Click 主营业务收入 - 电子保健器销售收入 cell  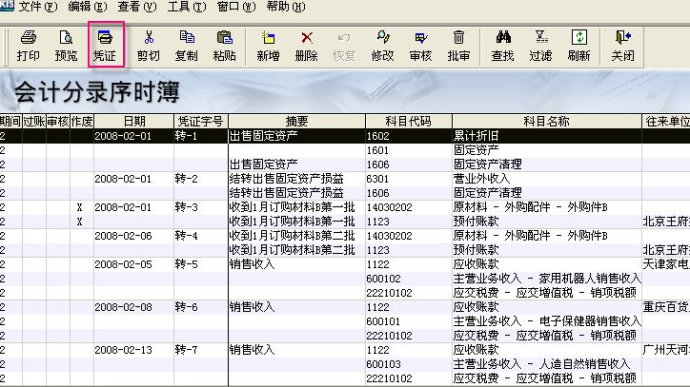(547, 321)
